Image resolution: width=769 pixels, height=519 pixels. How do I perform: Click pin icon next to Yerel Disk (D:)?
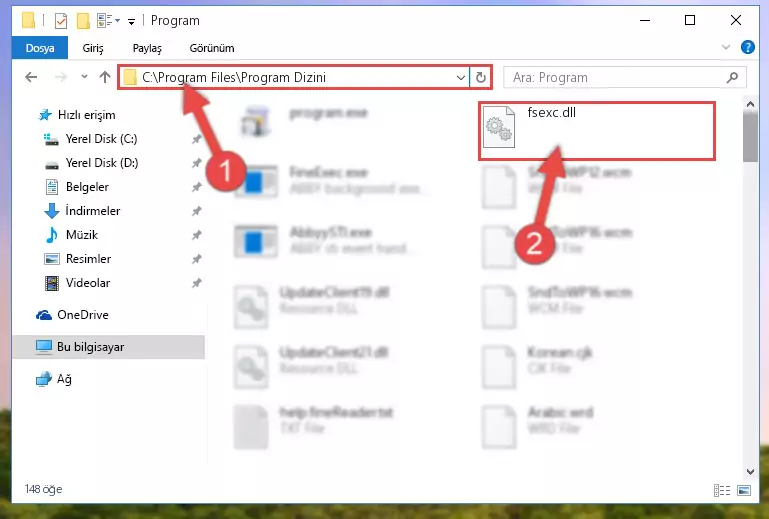click(x=197, y=163)
